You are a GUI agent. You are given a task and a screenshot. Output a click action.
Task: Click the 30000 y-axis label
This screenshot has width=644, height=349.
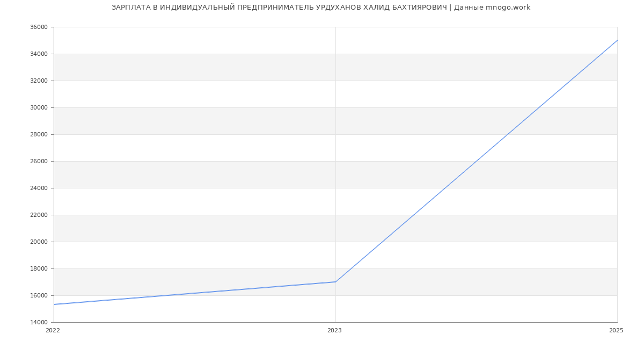(39, 107)
